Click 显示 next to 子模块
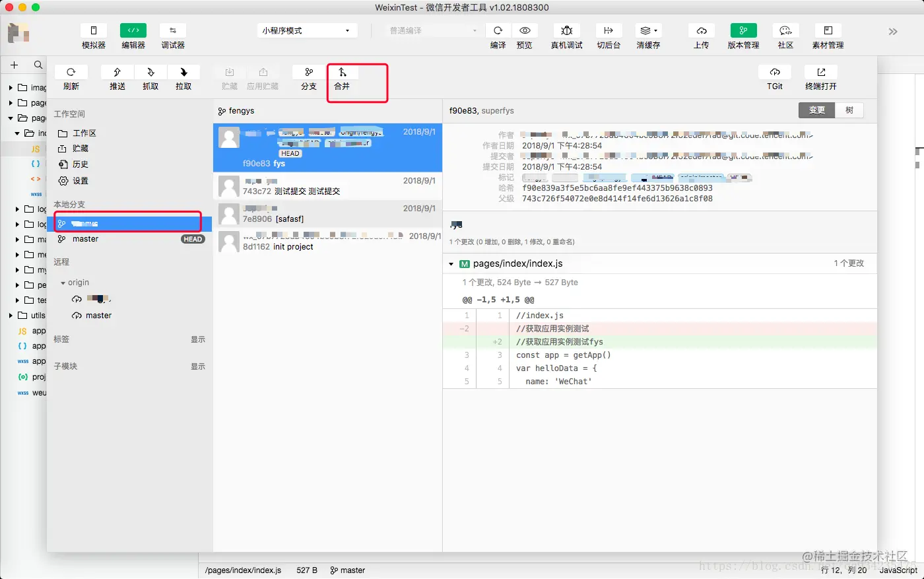 tap(198, 366)
